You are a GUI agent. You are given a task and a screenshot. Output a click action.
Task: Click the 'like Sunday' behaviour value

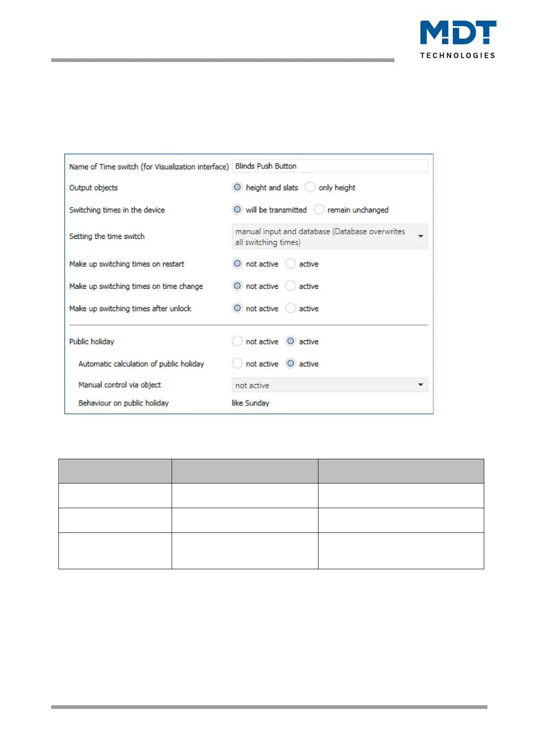[251, 403]
